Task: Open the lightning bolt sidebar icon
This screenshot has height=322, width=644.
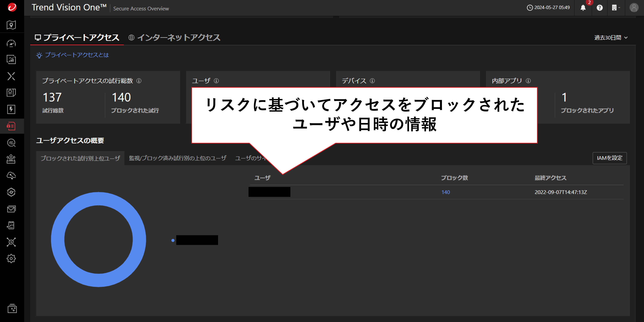Action: tap(11, 109)
